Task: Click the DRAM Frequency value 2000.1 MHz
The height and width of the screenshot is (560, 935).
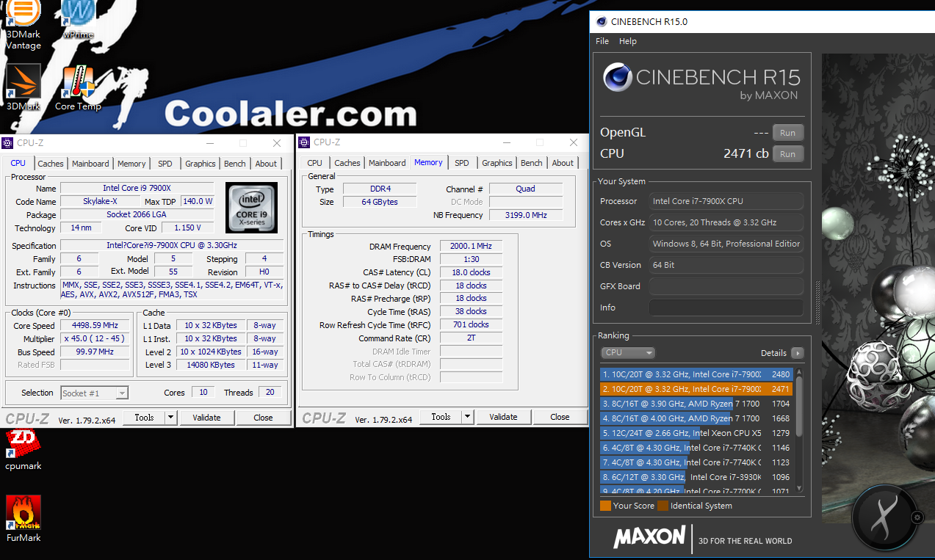Action: tap(471, 247)
